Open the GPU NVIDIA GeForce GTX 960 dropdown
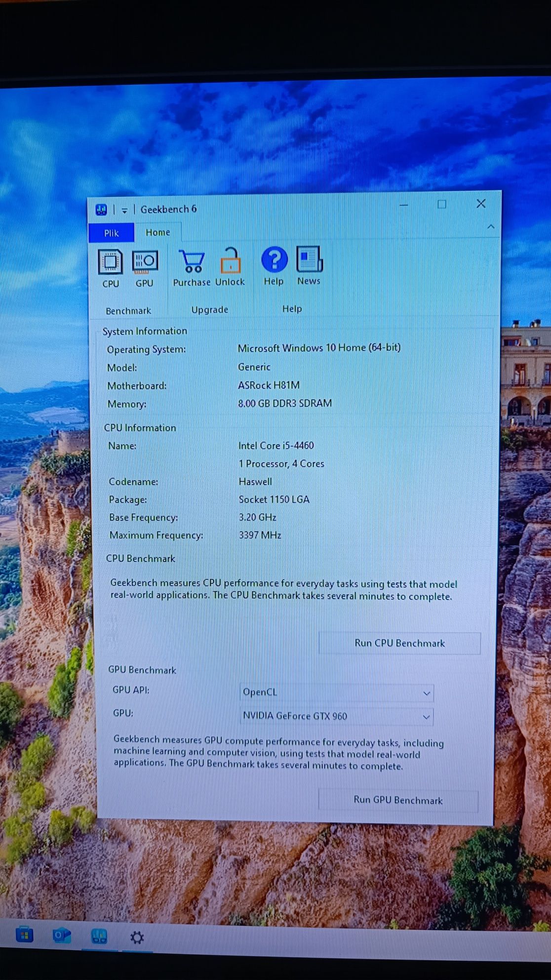551x980 pixels. coord(337,716)
